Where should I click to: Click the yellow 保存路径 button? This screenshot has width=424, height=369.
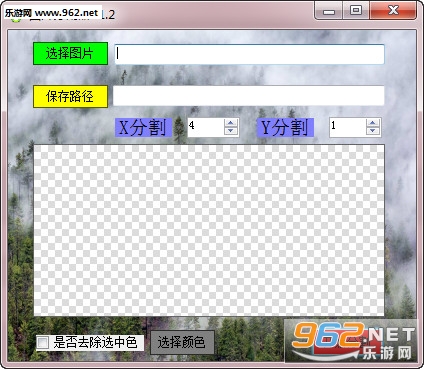coord(70,97)
